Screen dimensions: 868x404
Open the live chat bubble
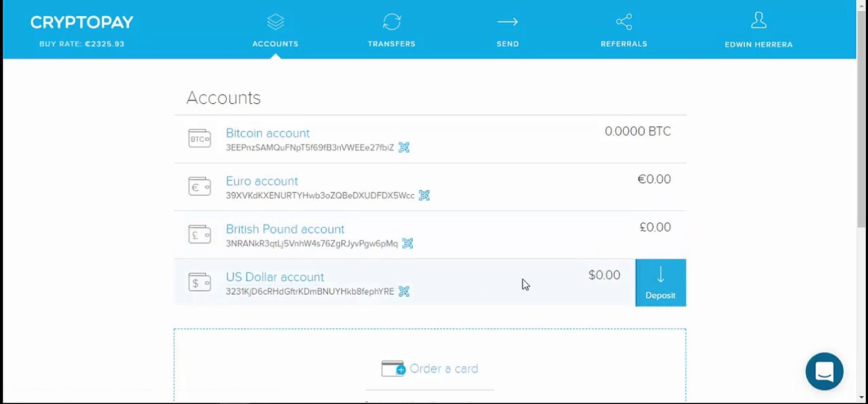pos(824,371)
